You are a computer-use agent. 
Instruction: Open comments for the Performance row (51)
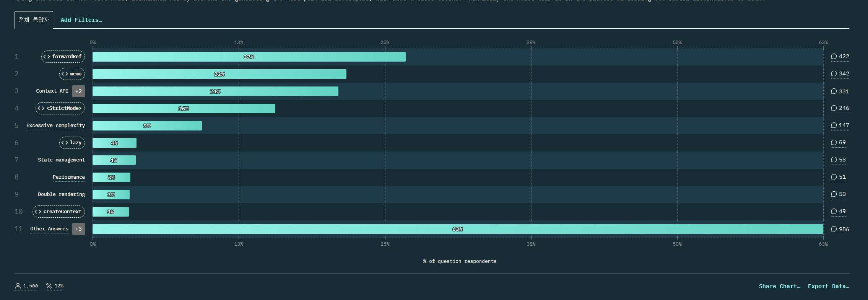[x=838, y=177]
